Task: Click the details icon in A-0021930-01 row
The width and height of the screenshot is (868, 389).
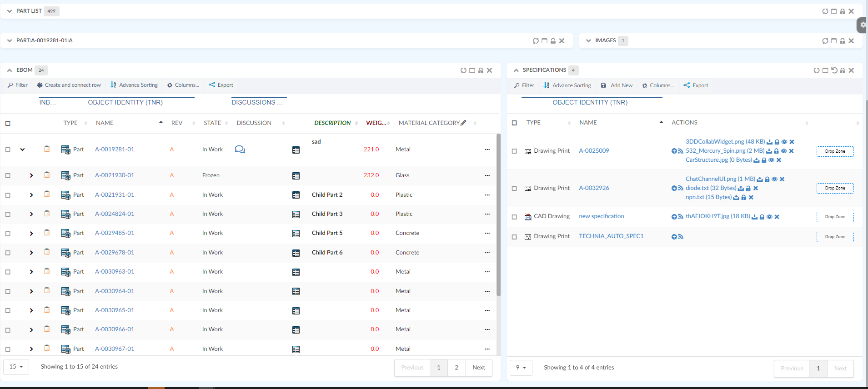Action: coord(296,176)
